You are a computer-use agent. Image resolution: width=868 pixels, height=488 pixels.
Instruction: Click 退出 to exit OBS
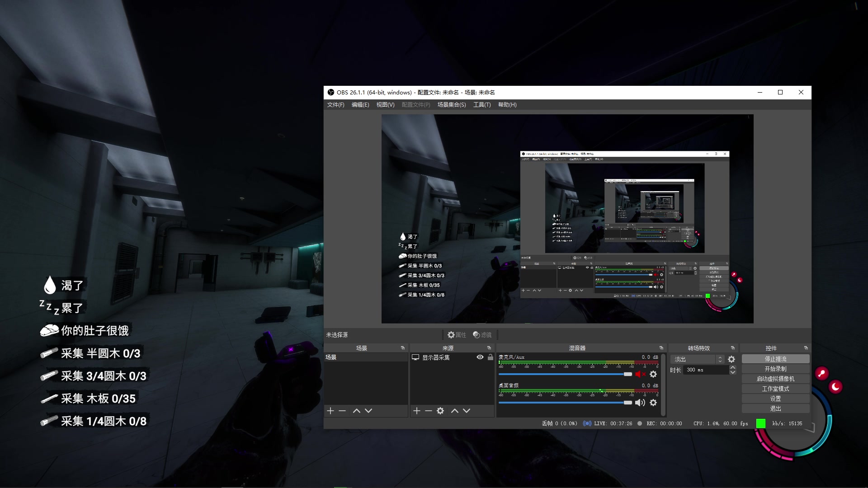click(775, 408)
